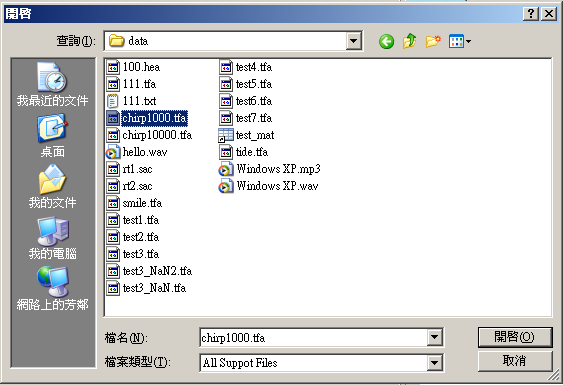Expand the All Suppot Files type dropdown
563x385 pixels.
434,363
